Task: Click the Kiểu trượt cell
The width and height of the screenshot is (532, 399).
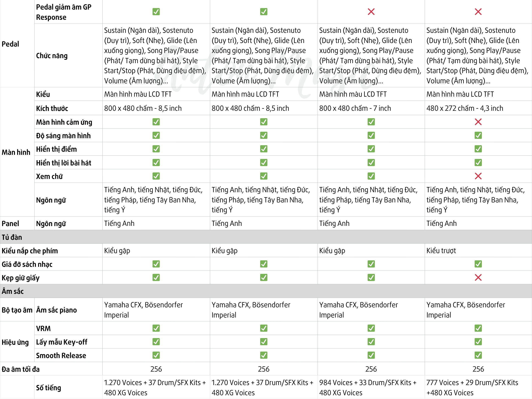Action: point(441,251)
